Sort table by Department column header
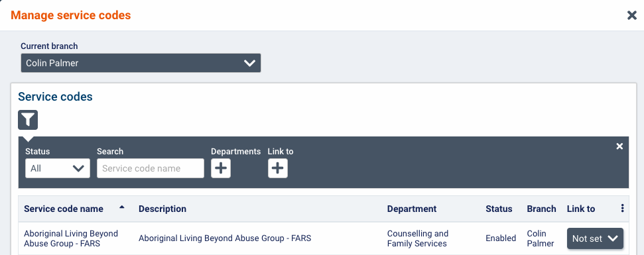644x255 pixels. (x=411, y=209)
